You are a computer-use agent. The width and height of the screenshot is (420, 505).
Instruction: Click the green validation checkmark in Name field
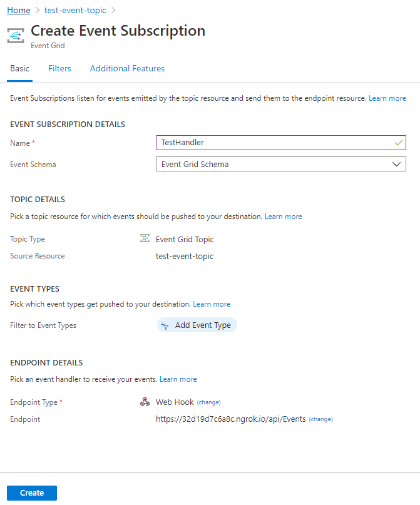[399, 143]
